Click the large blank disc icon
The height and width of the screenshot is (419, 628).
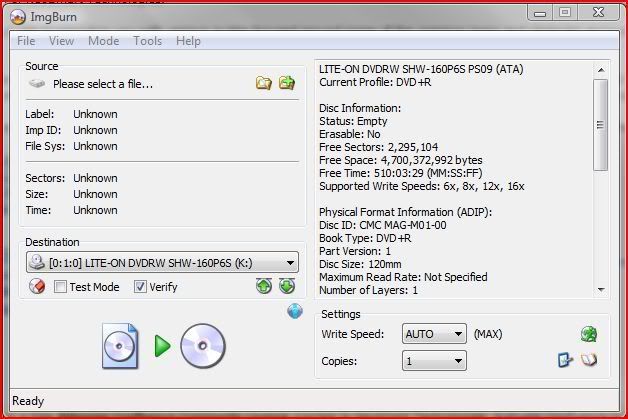203,346
